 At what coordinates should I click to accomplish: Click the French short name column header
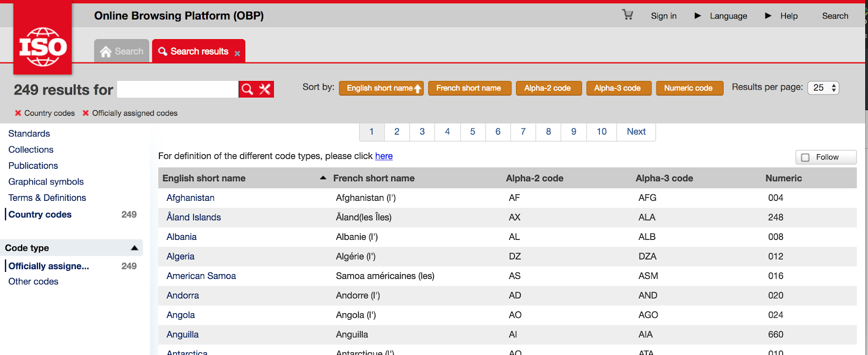tap(374, 178)
